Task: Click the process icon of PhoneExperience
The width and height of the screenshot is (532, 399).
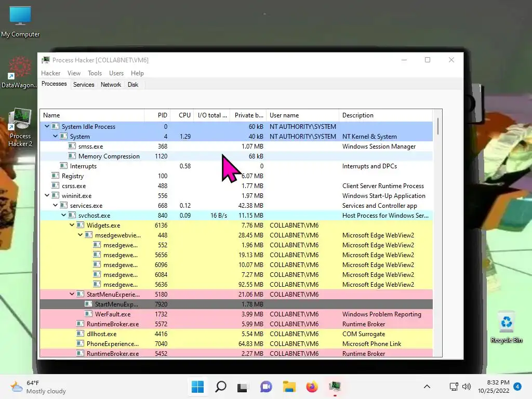Action: tap(80, 343)
